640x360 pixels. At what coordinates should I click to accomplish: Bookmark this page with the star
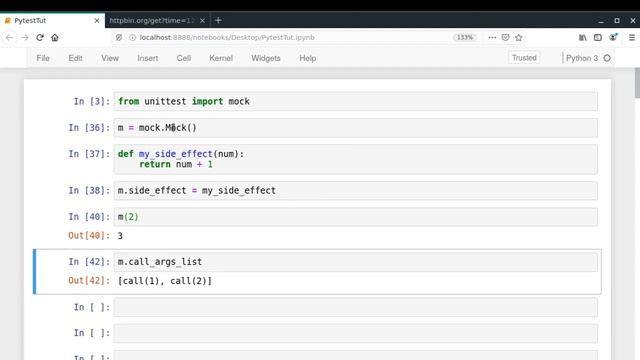519,38
